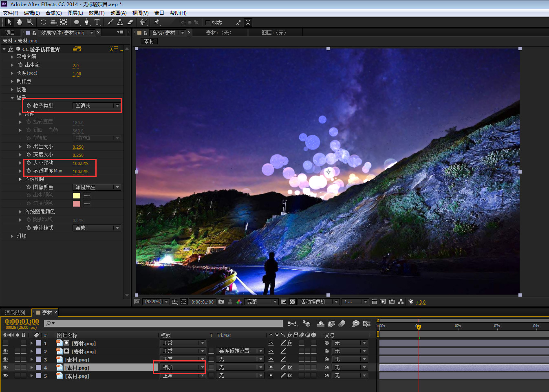Hide layer 4 using its eye icon
Image resolution: width=549 pixels, height=392 pixels.
coord(5,368)
